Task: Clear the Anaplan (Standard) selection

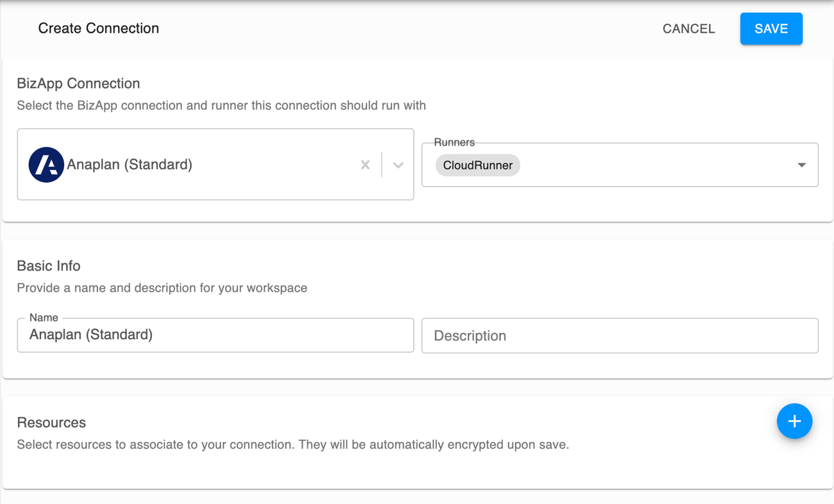Action: click(x=365, y=165)
